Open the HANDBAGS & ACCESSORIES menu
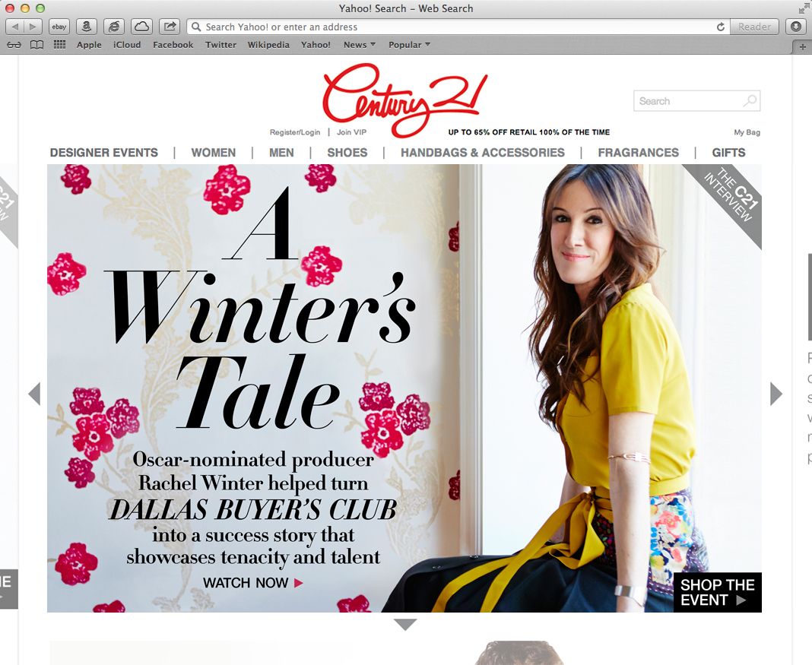Screen dimensions: 812x665 coord(482,153)
